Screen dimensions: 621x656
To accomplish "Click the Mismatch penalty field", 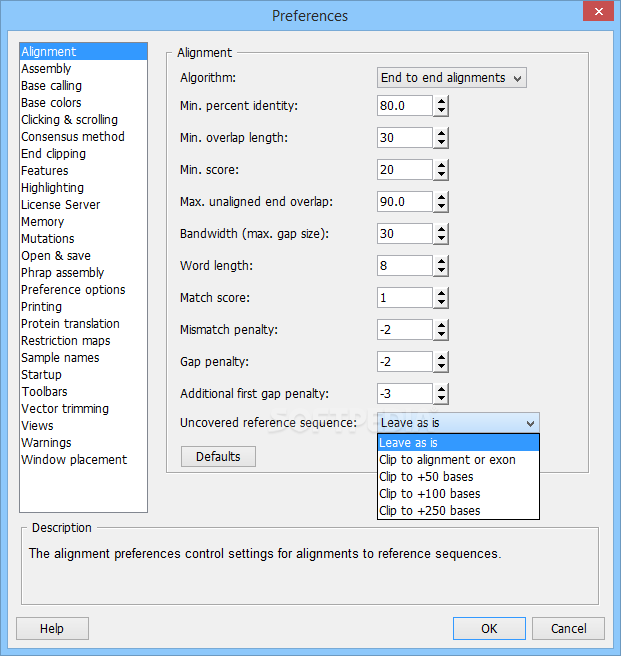I will (405, 330).
